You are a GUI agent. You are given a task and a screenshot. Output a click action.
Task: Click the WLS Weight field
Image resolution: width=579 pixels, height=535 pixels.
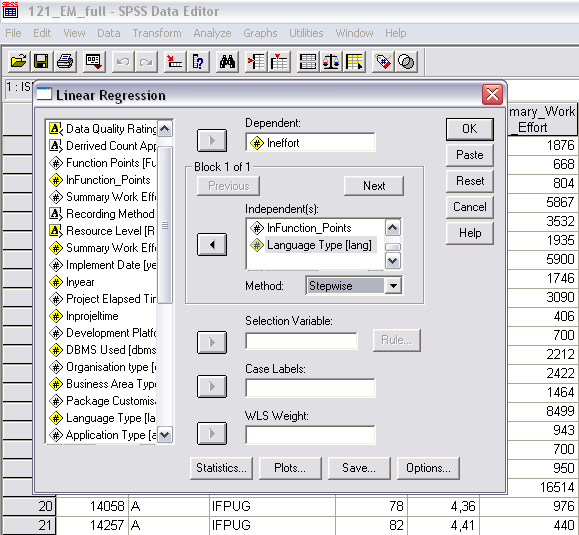[x=310, y=435]
